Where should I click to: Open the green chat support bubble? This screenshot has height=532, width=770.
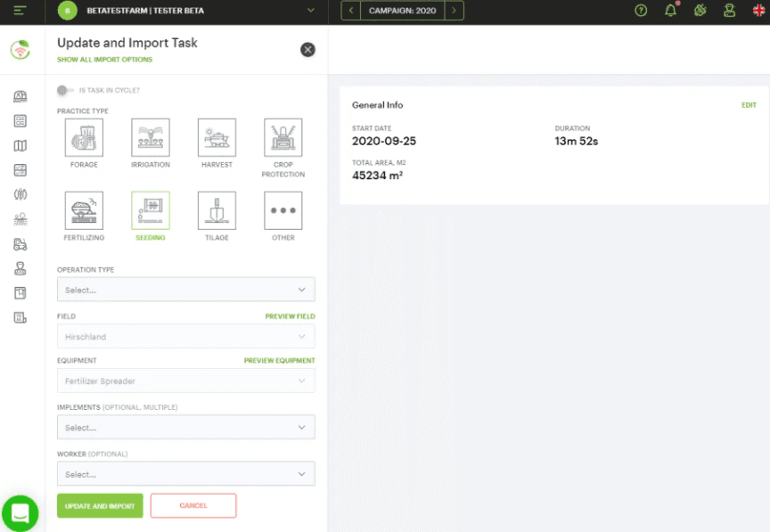point(20,513)
